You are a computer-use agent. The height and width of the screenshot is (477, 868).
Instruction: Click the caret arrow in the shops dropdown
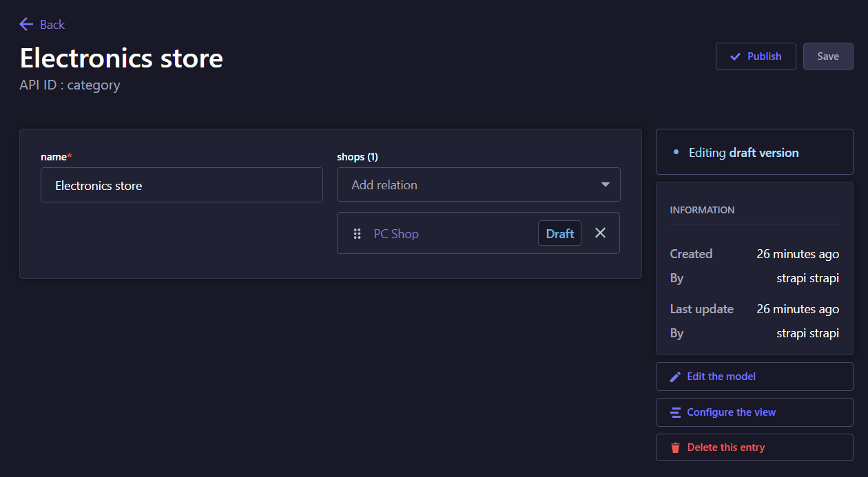click(605, 185)
